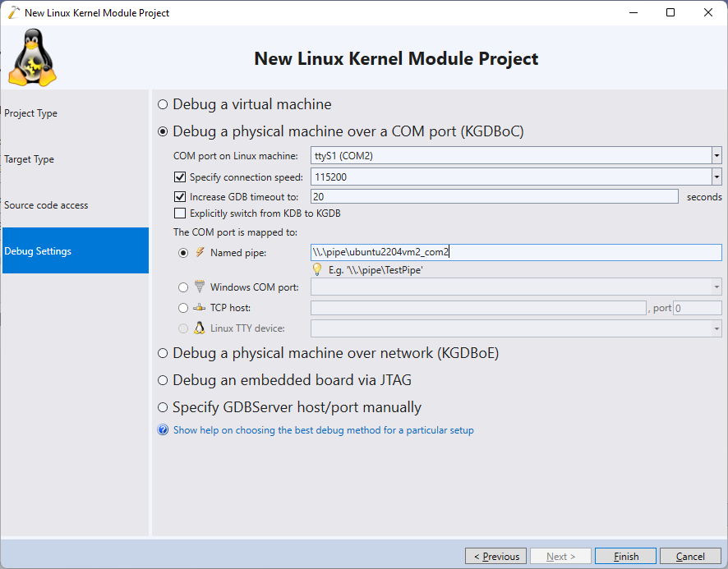This screenshot has width=728, height=569.
Task: Open the connection speed dropdown arrow
Action: (x=716, y=177)
